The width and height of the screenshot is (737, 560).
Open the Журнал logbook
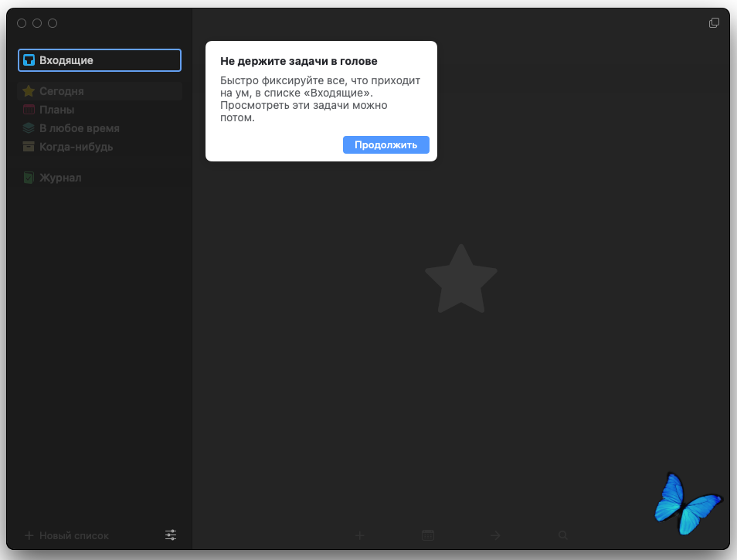tap(60, 178)
